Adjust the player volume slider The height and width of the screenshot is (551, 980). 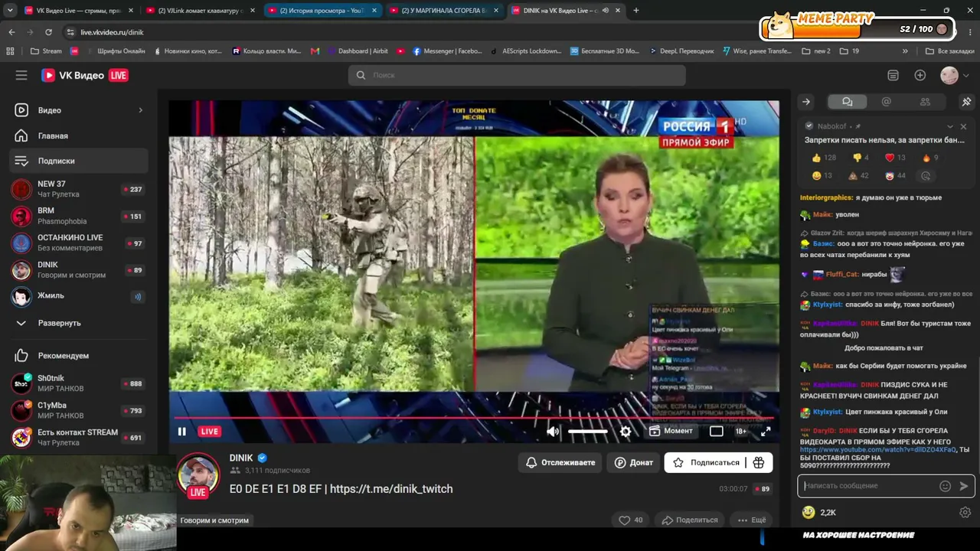[587, 432]
